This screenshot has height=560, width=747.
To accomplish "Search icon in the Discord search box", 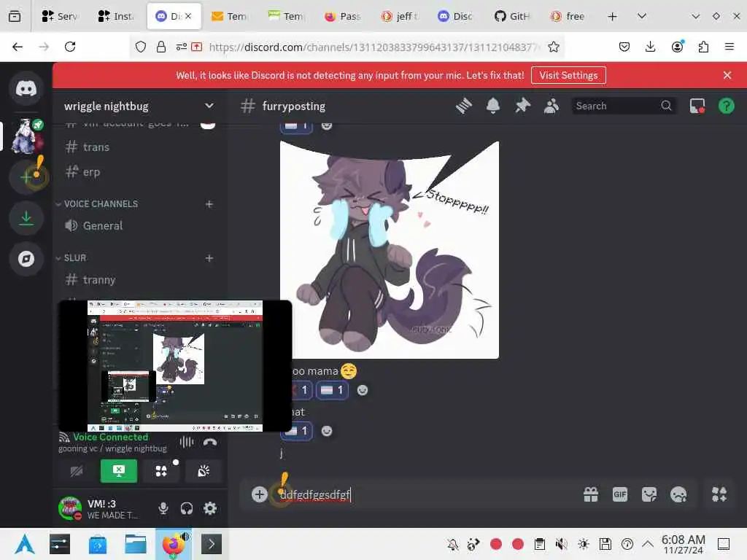I will 666,106.
